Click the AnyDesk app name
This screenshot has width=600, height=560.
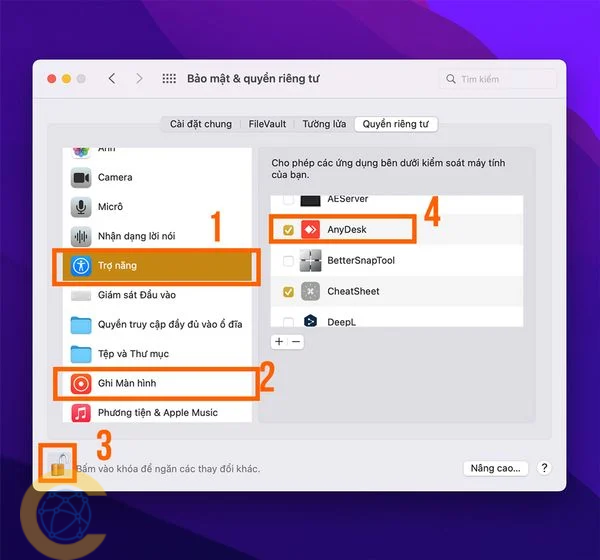click(x=347, y=230)
